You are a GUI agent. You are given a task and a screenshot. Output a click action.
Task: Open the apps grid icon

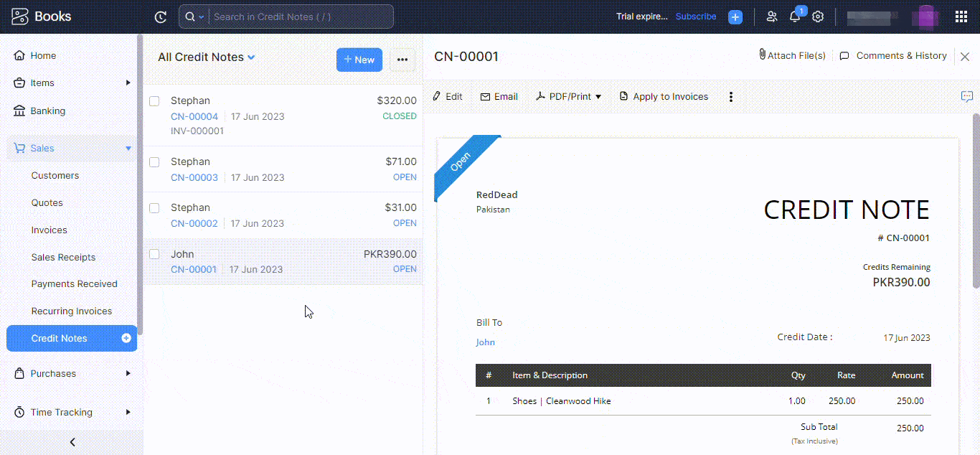(x=961, y=17)
